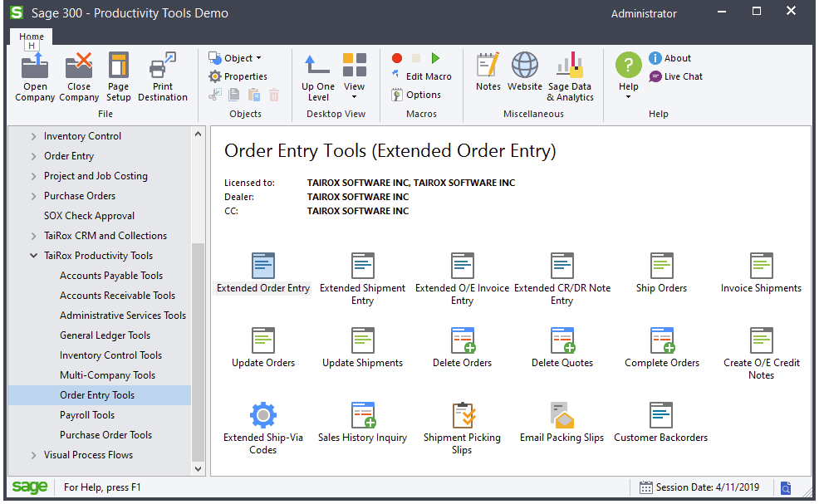
Task: Expand the Inventory Control tree node
Action: [x=33, y=136]
